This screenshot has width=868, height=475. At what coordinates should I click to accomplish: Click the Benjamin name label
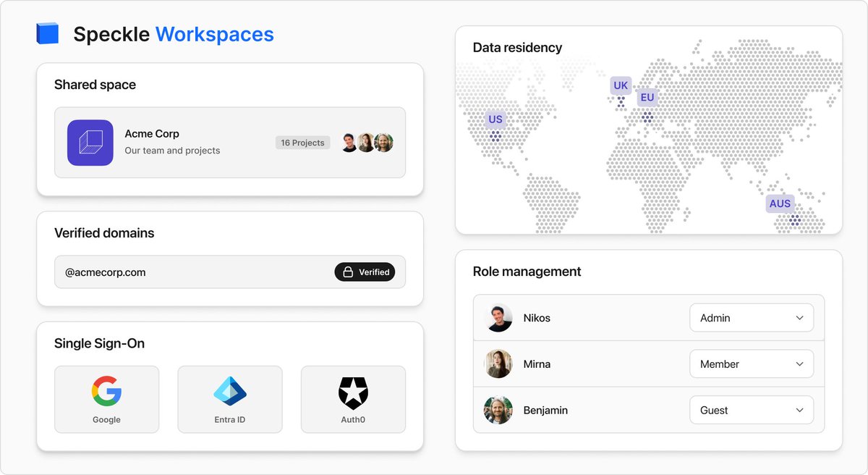545,410
